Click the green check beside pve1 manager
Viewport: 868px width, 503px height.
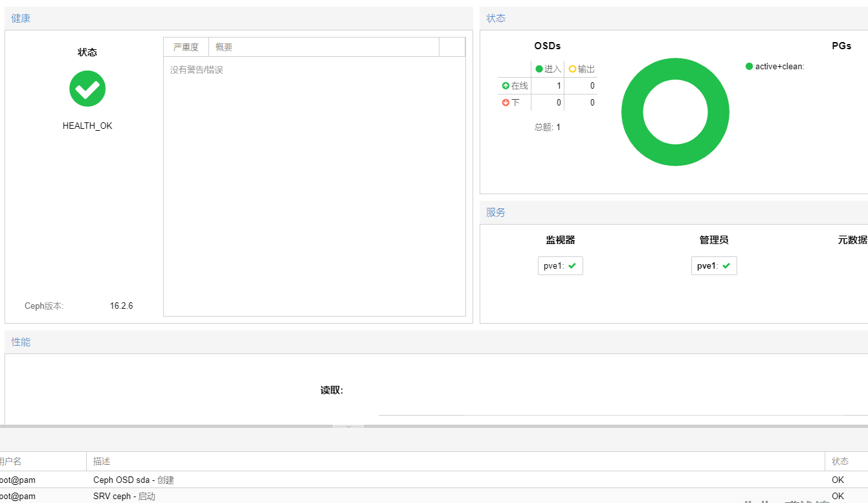[726, 266]
